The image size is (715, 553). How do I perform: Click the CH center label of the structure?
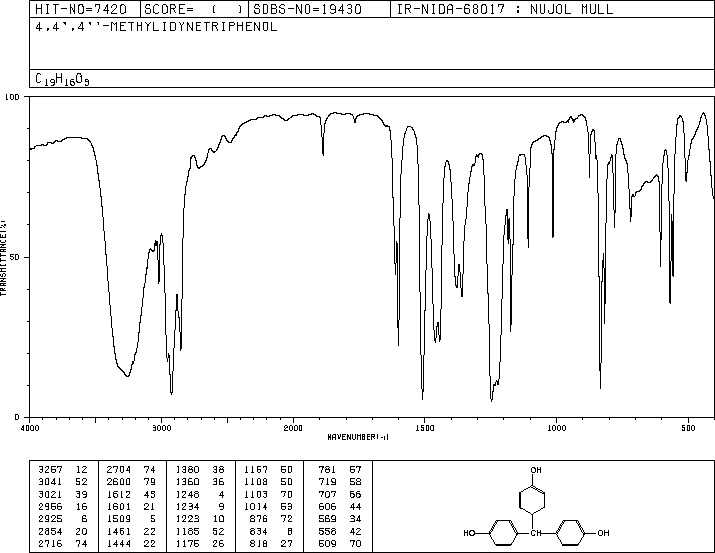tap(536, 533)
